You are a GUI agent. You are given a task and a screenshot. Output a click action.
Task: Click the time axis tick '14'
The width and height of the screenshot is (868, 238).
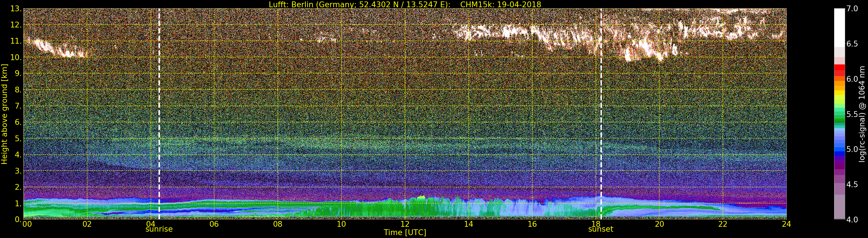(468, 224)
